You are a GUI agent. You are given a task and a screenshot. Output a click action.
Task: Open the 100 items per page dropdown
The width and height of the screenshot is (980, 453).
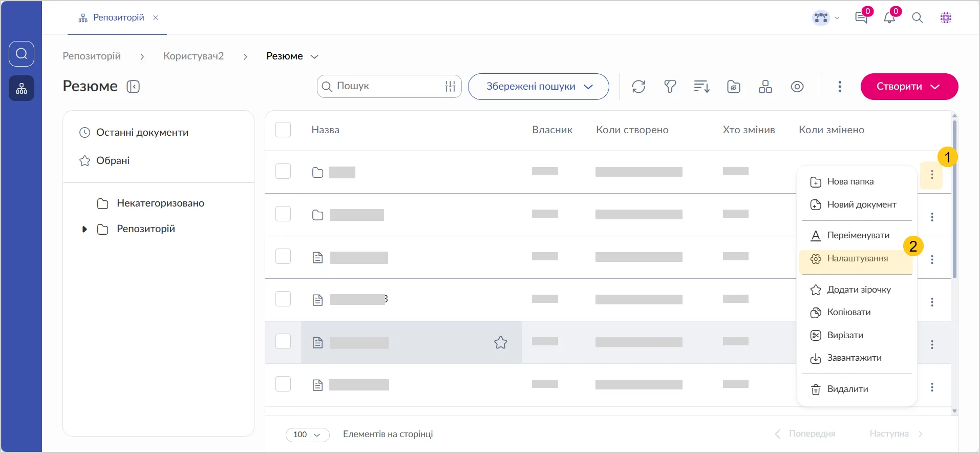(x=307, y=435)
